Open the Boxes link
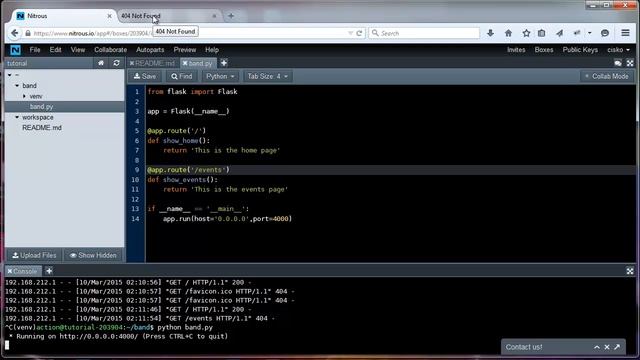The width and height of the screenshot is (640, 360). (x=544, y=50)
